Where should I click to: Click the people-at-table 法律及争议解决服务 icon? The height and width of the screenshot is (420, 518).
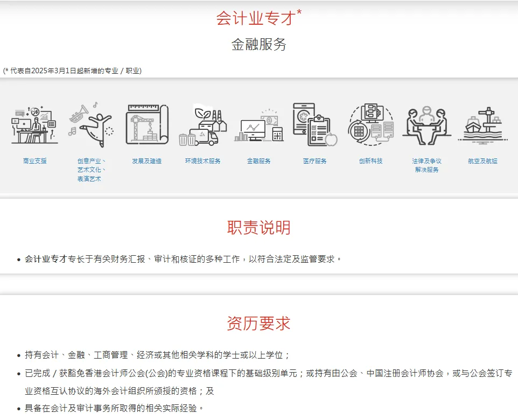coord(426,125)
